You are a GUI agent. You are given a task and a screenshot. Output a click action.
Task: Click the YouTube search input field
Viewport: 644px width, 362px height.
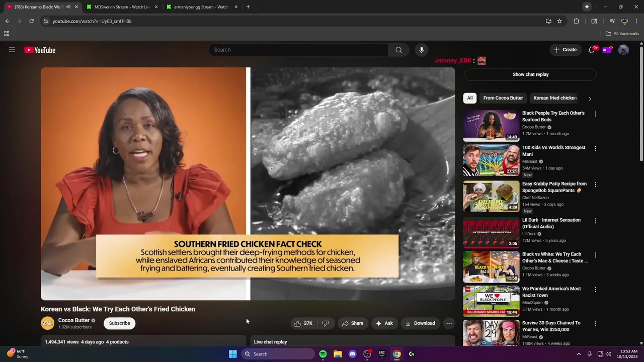coord(298,50)
